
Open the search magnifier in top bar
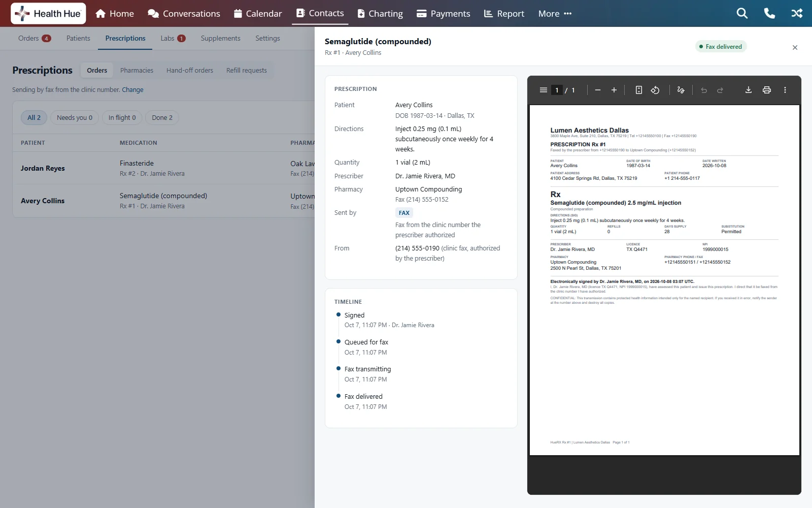tap(742, 13)
